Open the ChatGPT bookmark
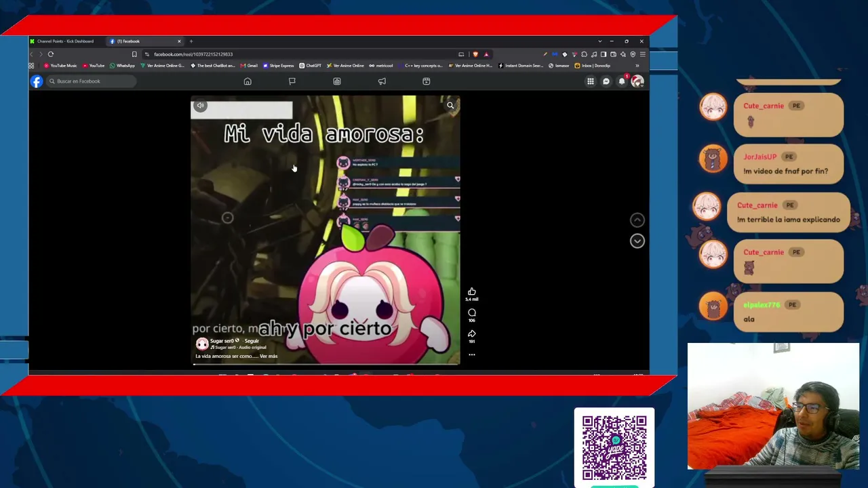The width and height of the screenshot is (868, 488). (311, 66)
